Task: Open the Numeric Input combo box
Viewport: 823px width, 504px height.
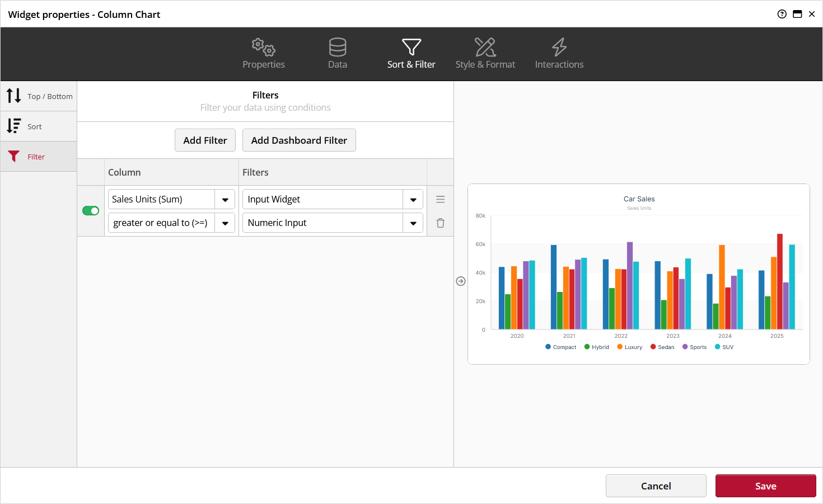Action: pyautogui.click(x=333, y=223)
